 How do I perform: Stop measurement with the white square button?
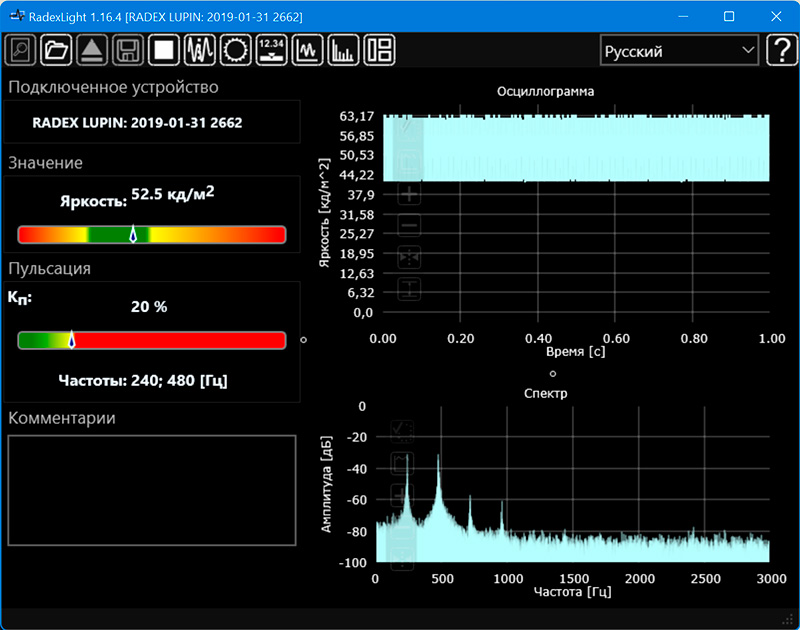pos(163,49)
